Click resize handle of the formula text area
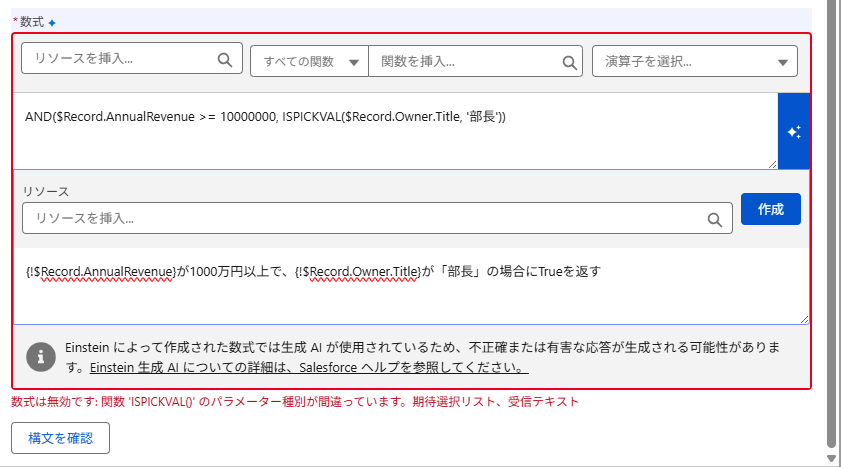Image resolution: width=841 pixels, height=467 pixels. [x=771, y=163]
